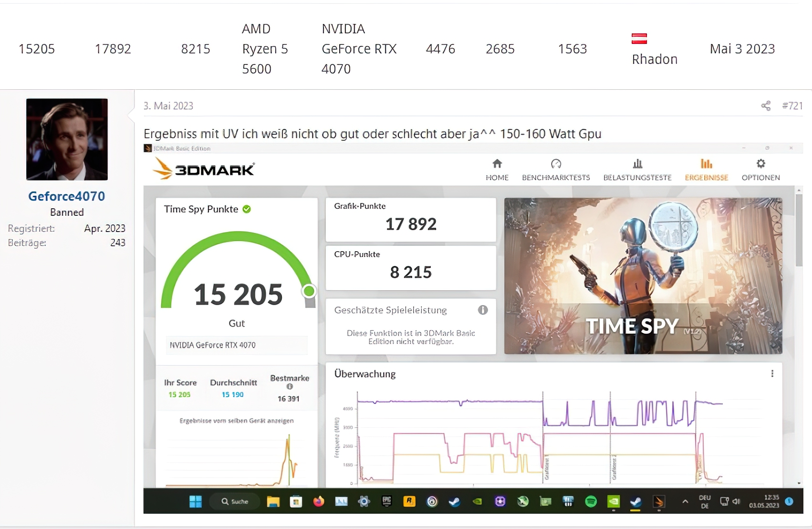This screenshot has width=812, height=529.
Task: Click the AMD Ryzen 5 5600 cell
Action: tap(265, 49)
